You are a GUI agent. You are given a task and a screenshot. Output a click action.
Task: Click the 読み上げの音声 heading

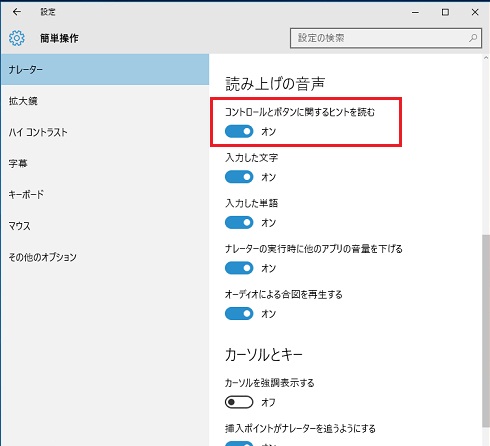pos(275,84)
